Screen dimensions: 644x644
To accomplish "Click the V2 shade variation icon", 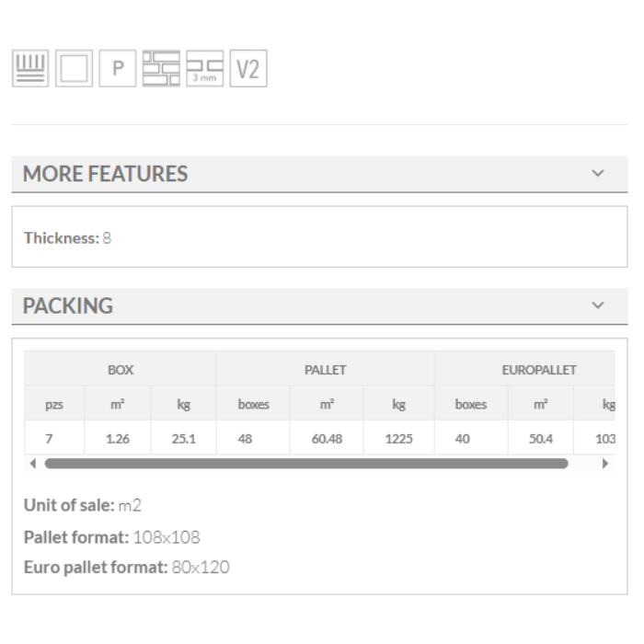I will pos(247,69).
